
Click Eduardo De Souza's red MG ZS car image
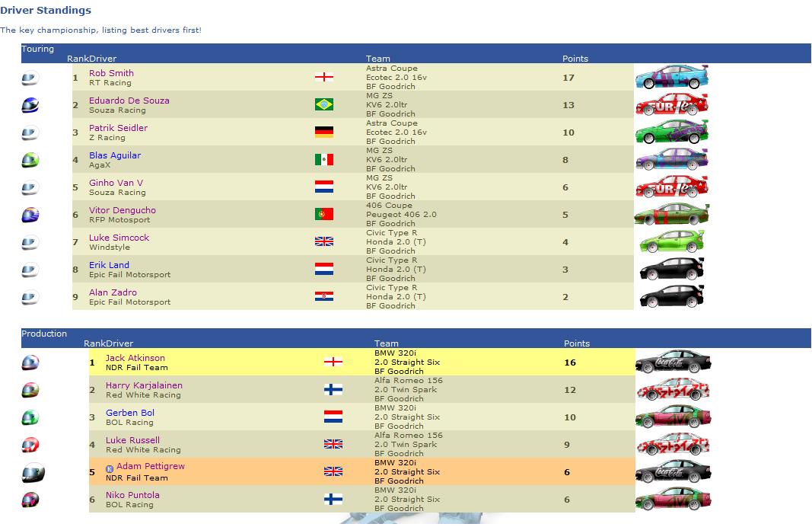pos(672,104)
